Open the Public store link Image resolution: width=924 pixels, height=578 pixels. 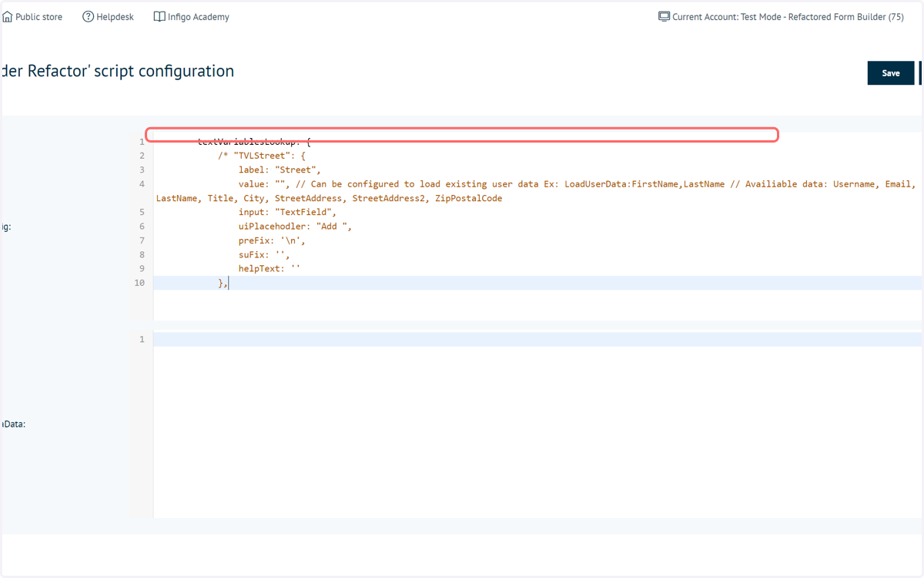(x=38, y=17)
